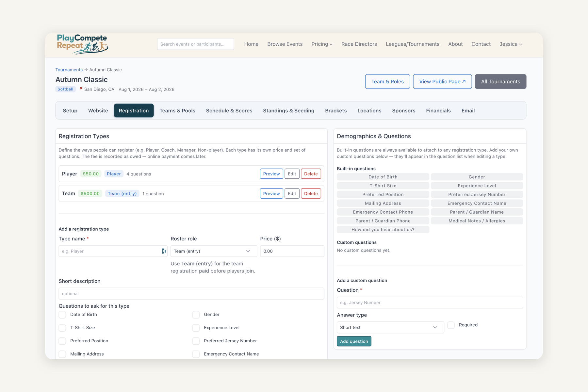The height and width of the screenshot is (392, 588).
Task: Click the Medical Notes / Allergies chip
Action: tap(477, 221)
